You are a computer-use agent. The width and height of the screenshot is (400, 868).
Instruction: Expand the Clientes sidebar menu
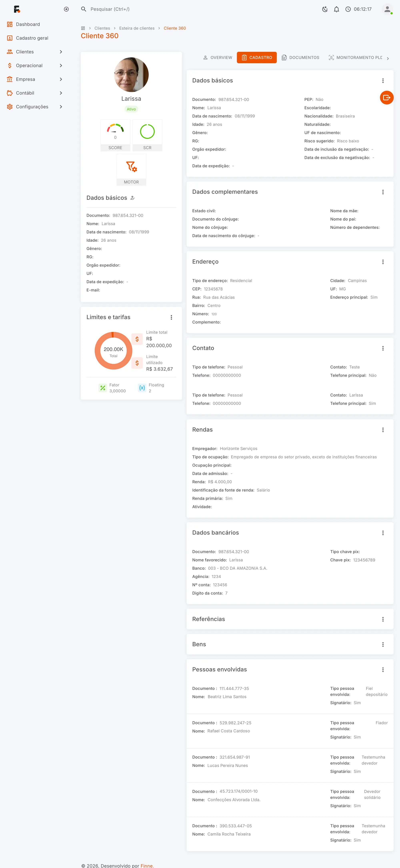click(35, 52)
